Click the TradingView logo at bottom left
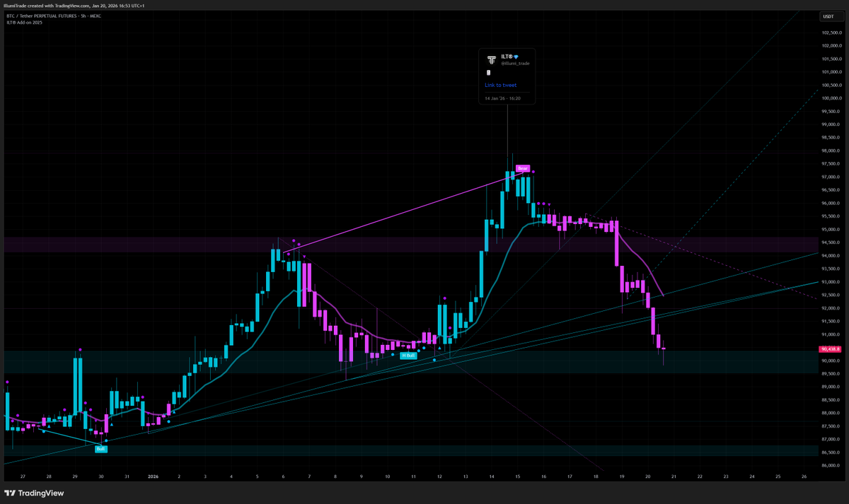 (35, 493)
